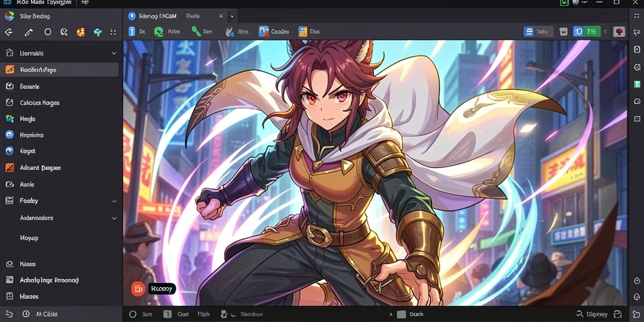The height and width of the screenshot is (322, 644).
Task: Click the small box icon below gauge icon
Action: pos(637,118)
